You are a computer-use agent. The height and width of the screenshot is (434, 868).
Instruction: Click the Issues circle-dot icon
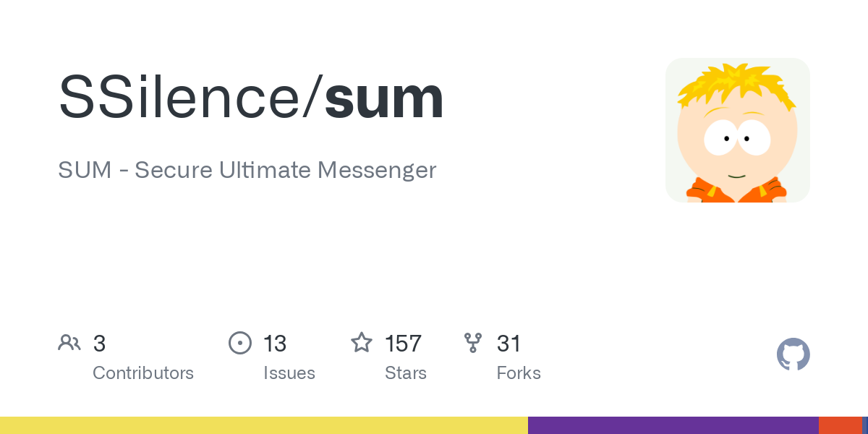point(239,343)
